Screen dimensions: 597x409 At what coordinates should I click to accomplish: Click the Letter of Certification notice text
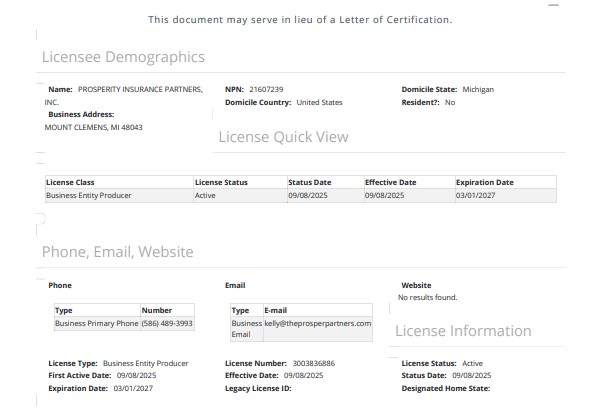(x=300, y=19)
